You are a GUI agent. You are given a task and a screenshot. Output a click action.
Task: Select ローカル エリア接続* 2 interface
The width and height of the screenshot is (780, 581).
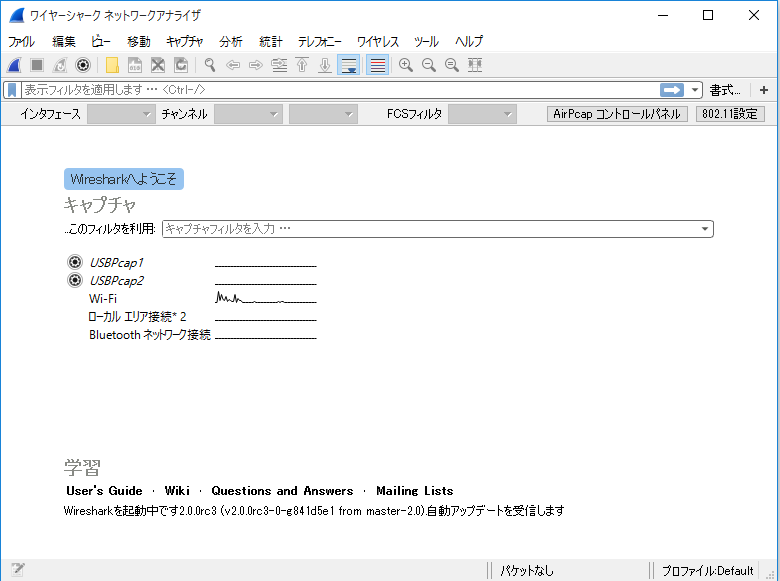coord(137,316)
